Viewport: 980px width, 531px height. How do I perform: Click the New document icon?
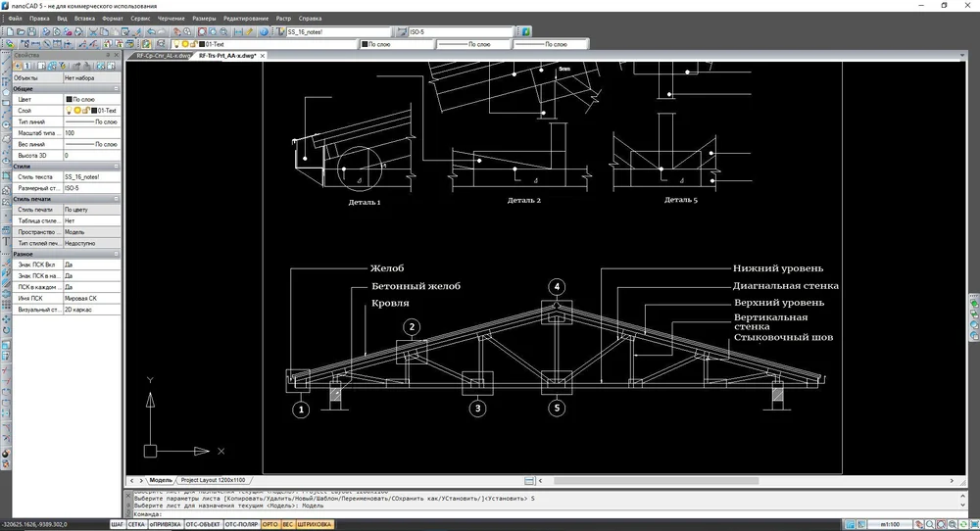click(x=10, y=31)
